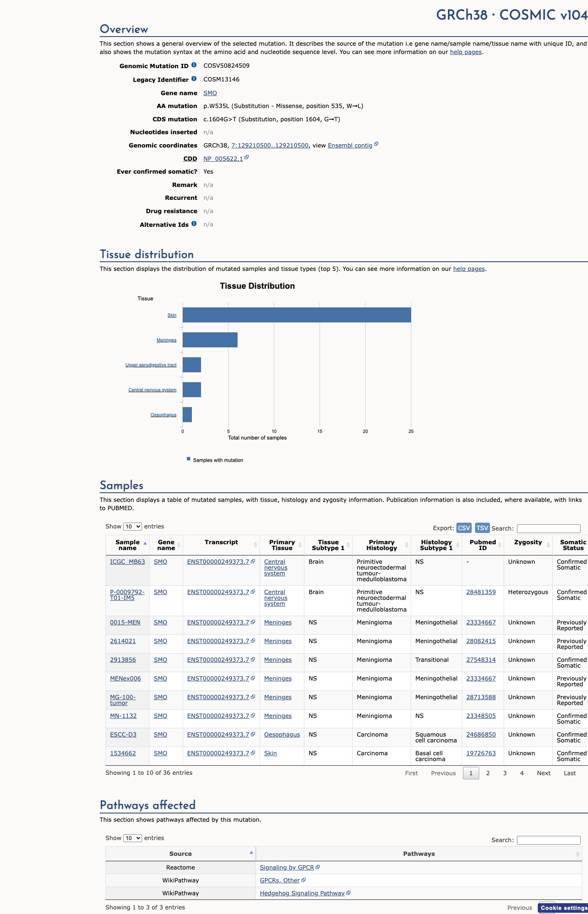Export samples table as TSV
This screenshot has height=914, width=588.
[482, 528]
